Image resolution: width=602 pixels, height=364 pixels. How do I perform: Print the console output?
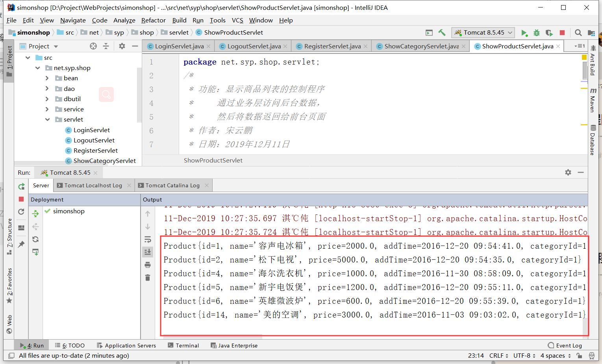(148, 265)
